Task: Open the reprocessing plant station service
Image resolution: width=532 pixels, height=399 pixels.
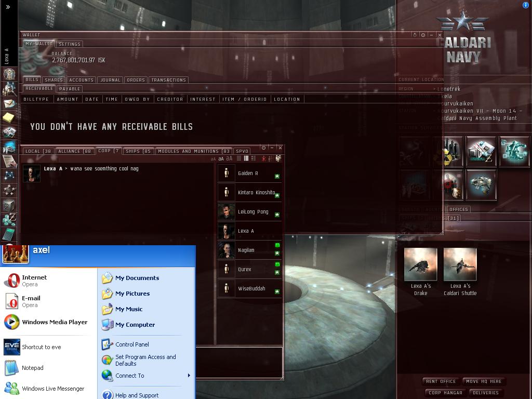Action: click(453, 151)
